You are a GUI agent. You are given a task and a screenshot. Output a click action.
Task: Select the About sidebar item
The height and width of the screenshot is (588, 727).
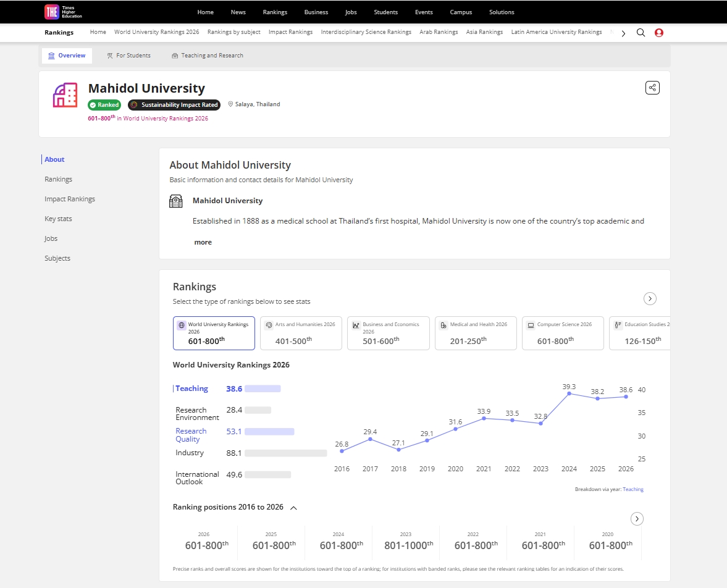(54, 159)
